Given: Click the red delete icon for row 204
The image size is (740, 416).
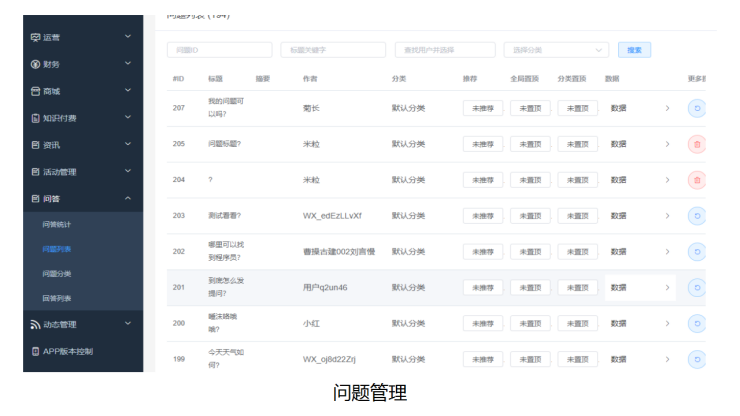Looking at the screenshot, I should [697, 180].
